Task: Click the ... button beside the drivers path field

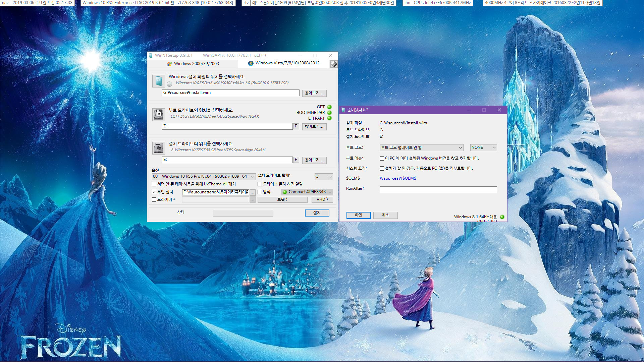Action: [253, 200]
